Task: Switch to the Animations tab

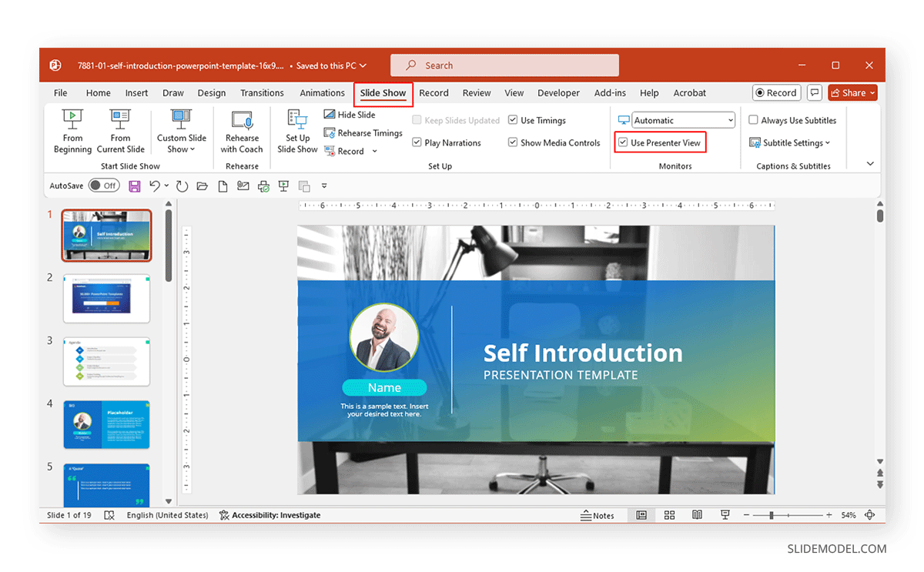Action: 322,92
